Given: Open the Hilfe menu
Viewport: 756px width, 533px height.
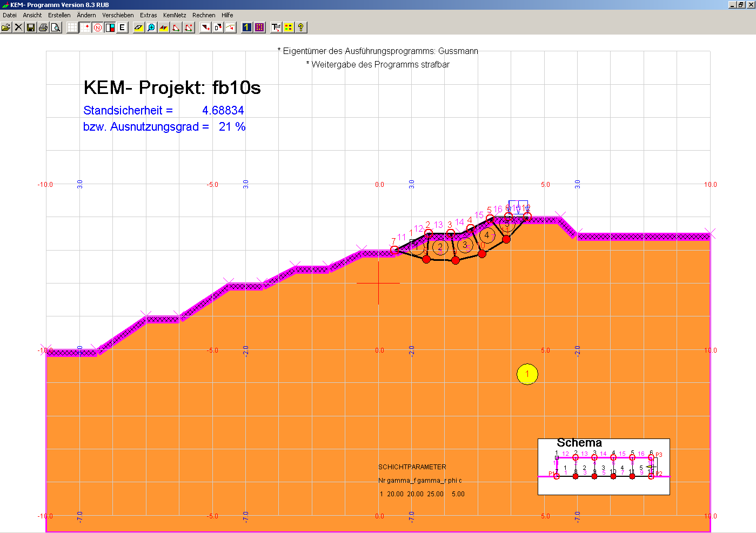Looking at the screenshot, I should click(x=228, y=15).
